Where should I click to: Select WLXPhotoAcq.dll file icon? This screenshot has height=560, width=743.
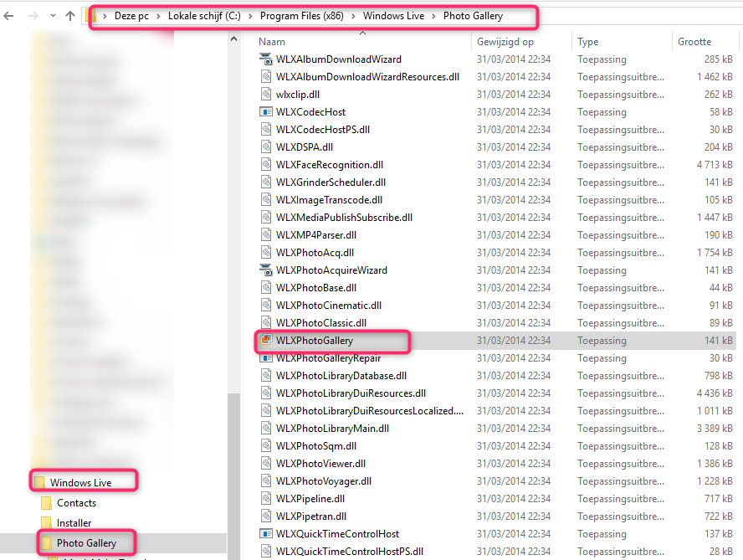(x=266, y=252)
